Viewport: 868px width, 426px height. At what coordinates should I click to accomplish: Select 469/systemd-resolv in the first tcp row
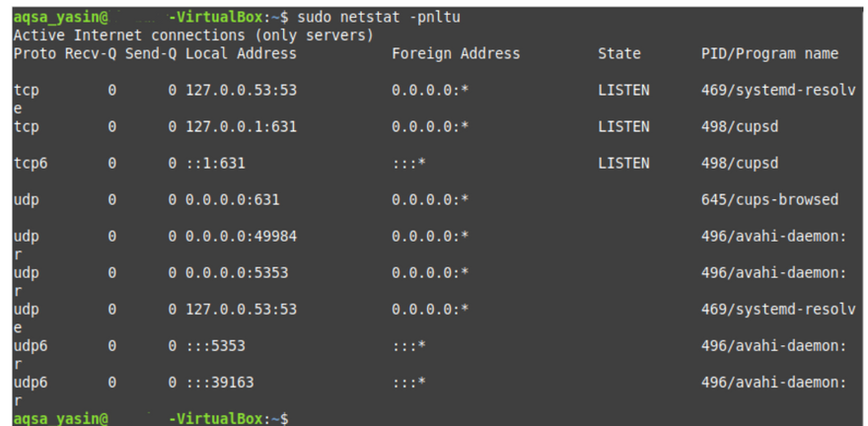(x=777, y=90)
